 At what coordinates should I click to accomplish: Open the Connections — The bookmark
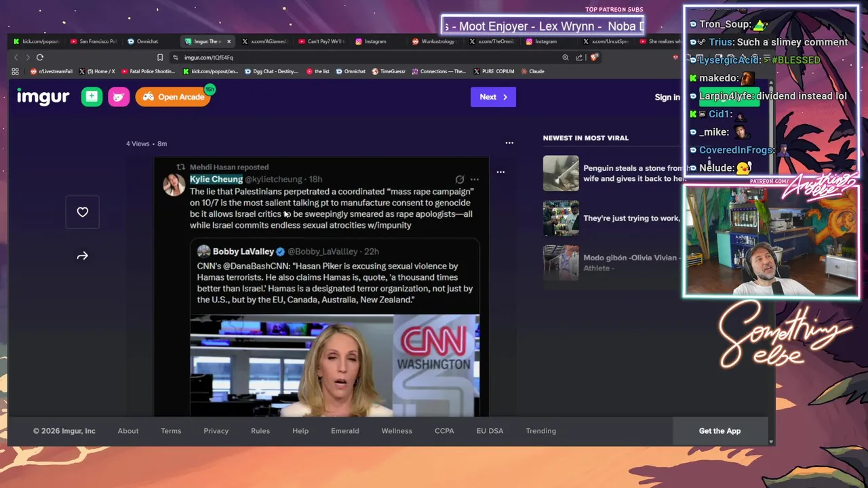tap(438, 71)
